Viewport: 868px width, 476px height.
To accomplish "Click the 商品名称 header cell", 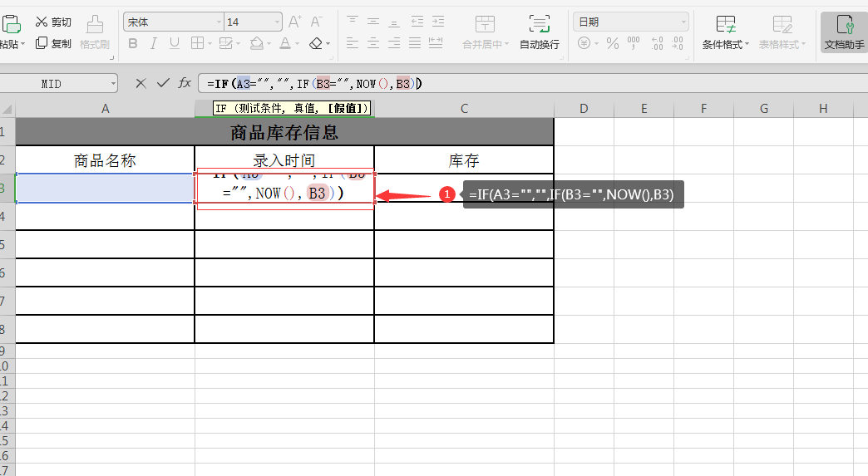I will click(106, 160).
